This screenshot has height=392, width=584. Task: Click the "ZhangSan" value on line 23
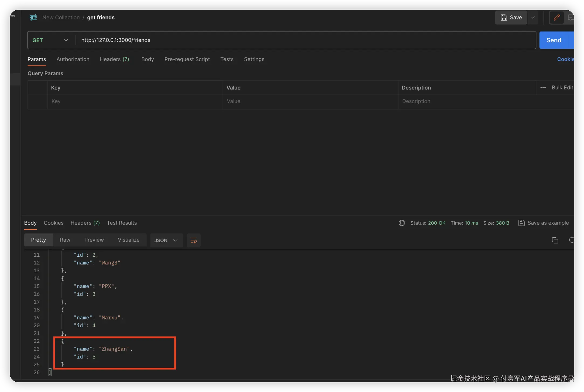(x=114, y=349)
